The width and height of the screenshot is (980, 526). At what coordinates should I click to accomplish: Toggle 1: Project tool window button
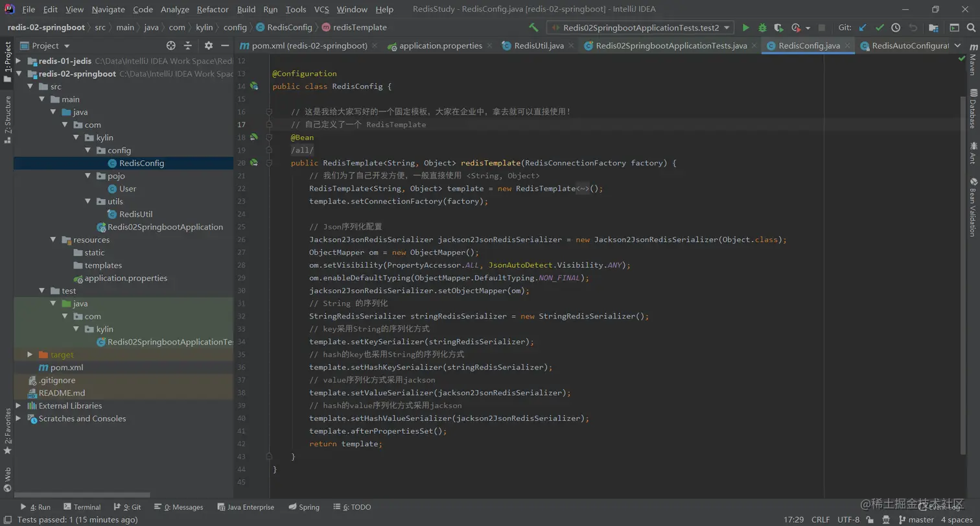pos(7,62)
